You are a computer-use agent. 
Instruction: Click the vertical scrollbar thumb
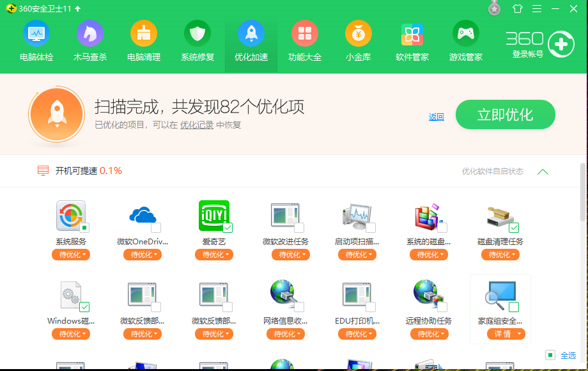(x=583, y=192)
